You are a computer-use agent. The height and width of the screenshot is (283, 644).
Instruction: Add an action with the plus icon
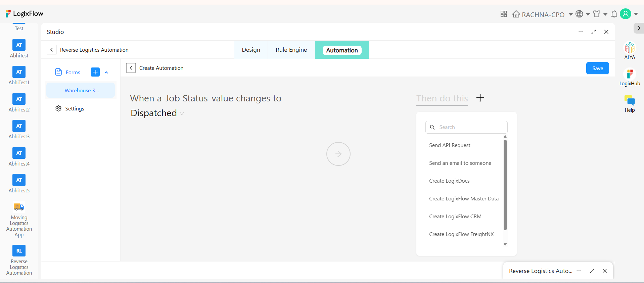480,98
